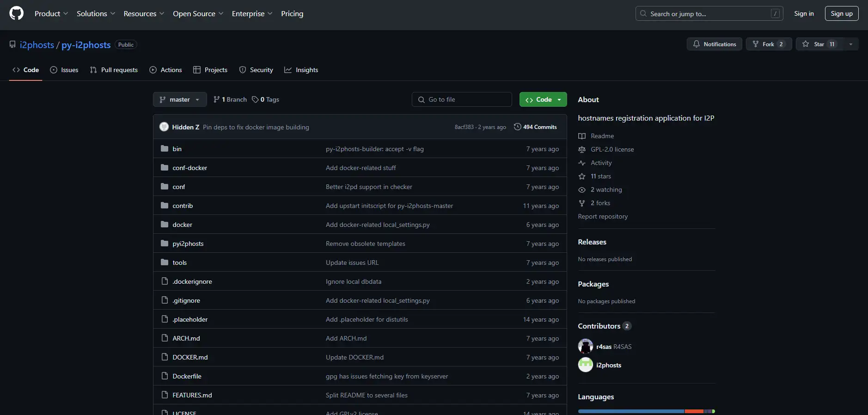Viewport: 868px width, 415px height.
Task: Click the orange-red segment of Languages bar
Action: click(x=694, y=411)
